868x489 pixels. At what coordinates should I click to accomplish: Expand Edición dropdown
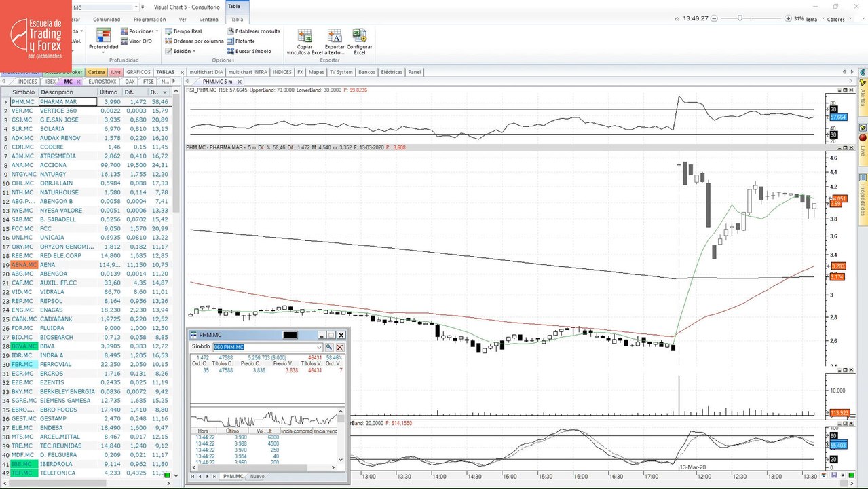pos(195,51)
